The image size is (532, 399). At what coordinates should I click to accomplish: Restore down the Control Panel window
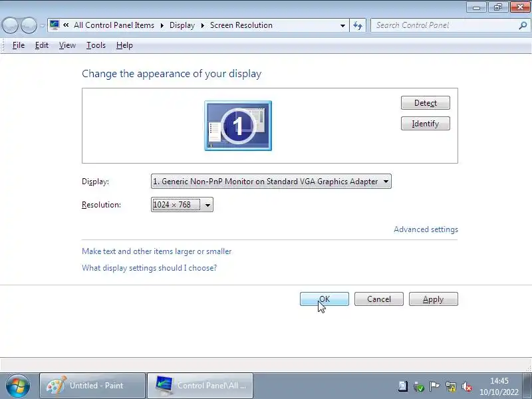pyautogui.click(x=497, y=7)
